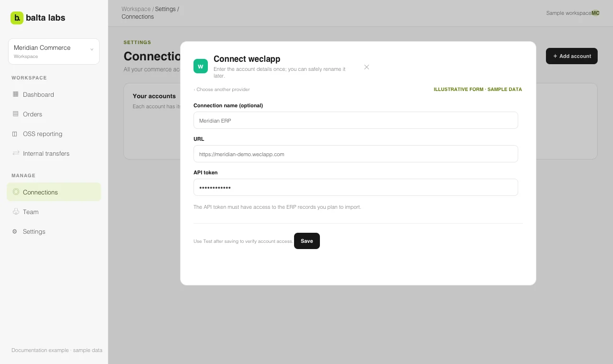Click the API token helper text
Screen dimensions: 613x364
(x=277, y=207)
